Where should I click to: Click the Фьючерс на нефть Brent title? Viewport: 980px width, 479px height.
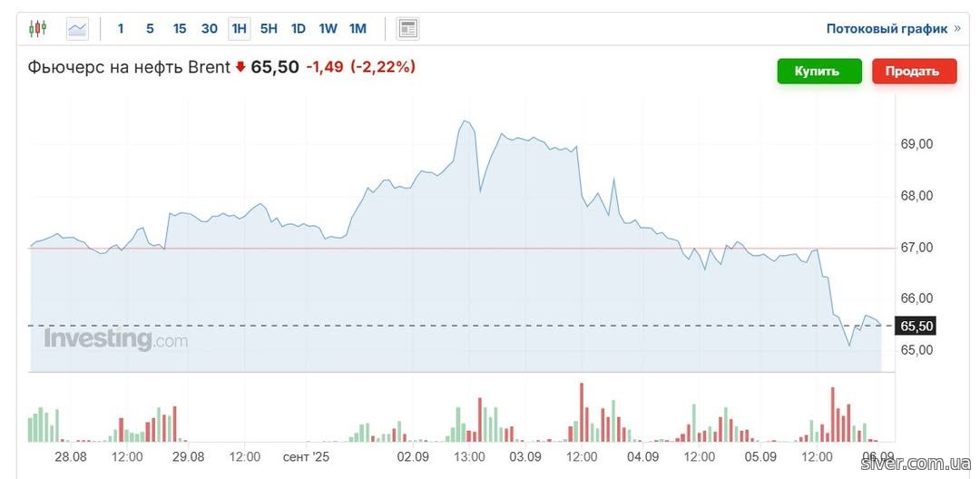click(129, 67)
